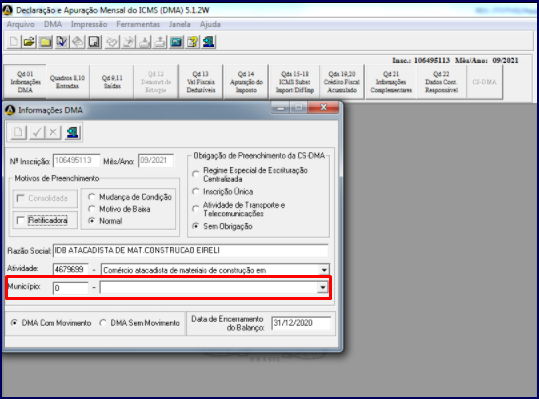539x399 pixels.
Task: Click the Razão Social text field
Action: [191, 251]
